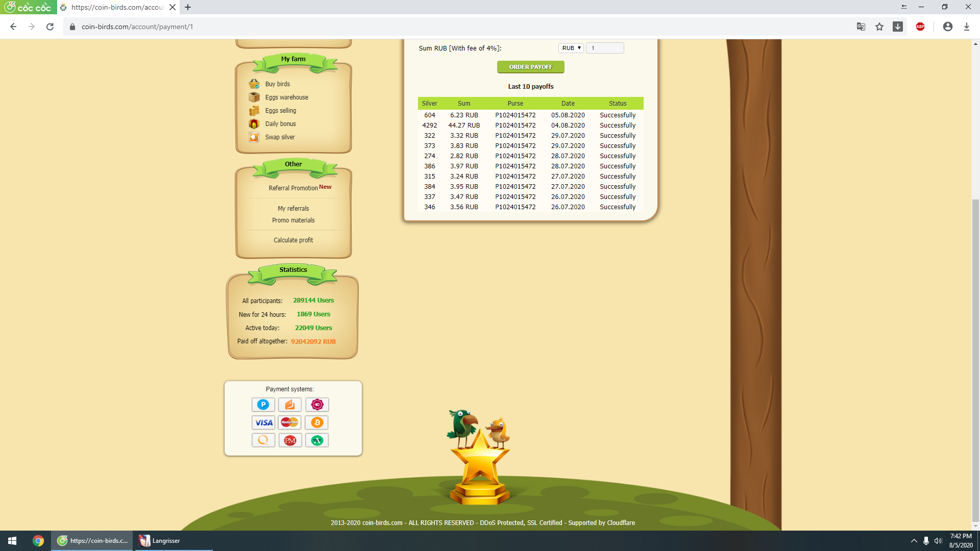
Task: Bookmark this page with star icon
Action: (879, 27)
